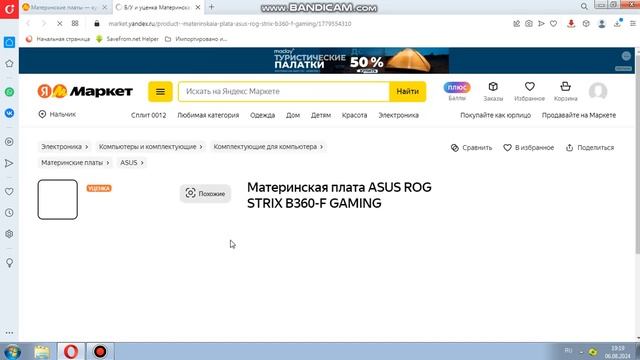
Task: Open VK messenger in Opera sidebar
Action: 9,113
